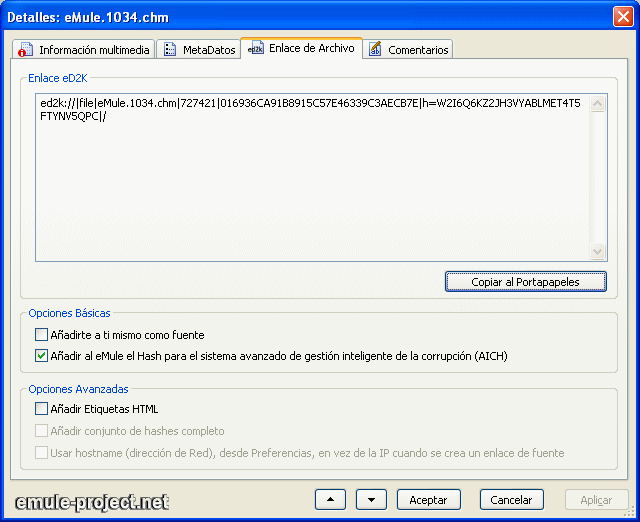Screen dimensions: 640x522
Task: Uncheck the AICH hash option checkbox
Action: pyautogui.click(x=41, y=355)
